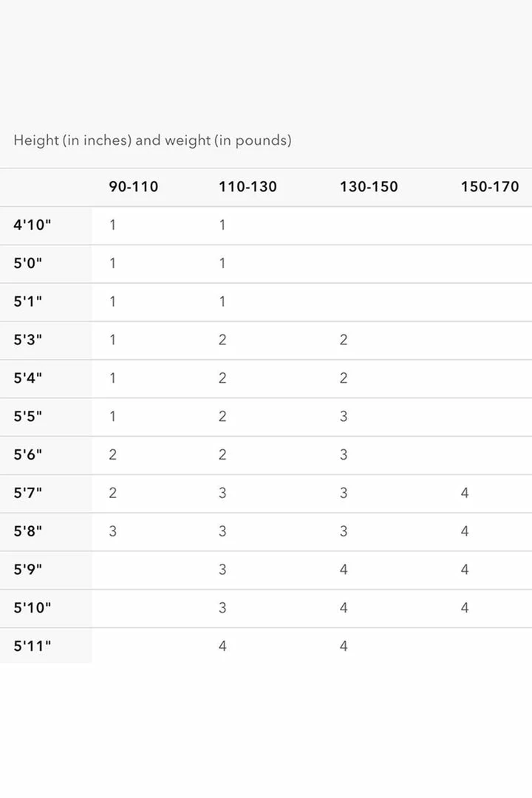
Task: Select the 5'7" height row label
Action: tap(28, 494)
